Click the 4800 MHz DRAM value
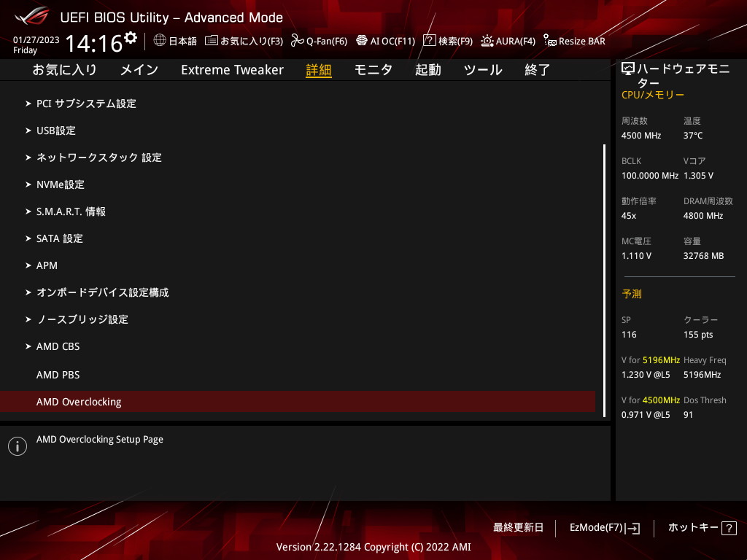747x560 pixels. [703, 216]
